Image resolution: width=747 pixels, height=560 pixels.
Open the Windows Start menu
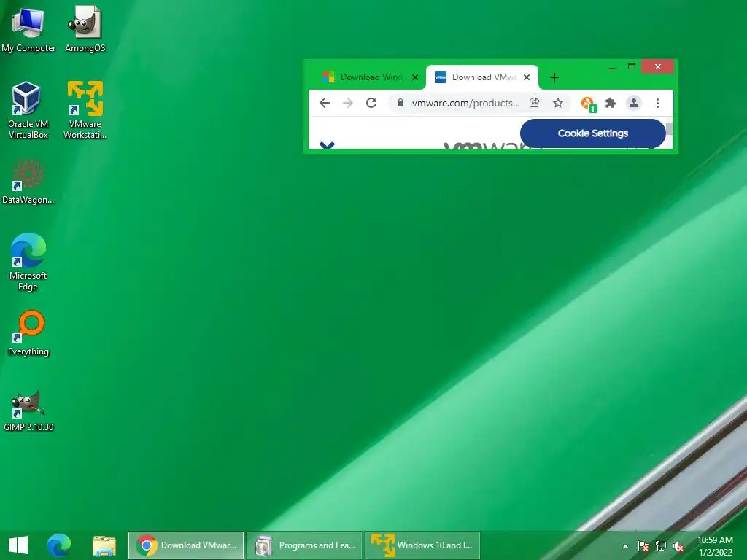coord(18,545)
